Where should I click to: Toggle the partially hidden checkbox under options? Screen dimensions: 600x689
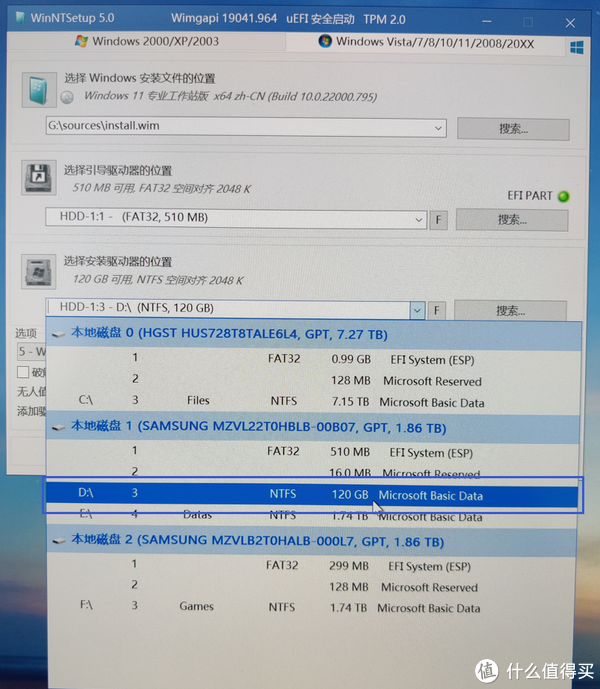click(23, 372)
